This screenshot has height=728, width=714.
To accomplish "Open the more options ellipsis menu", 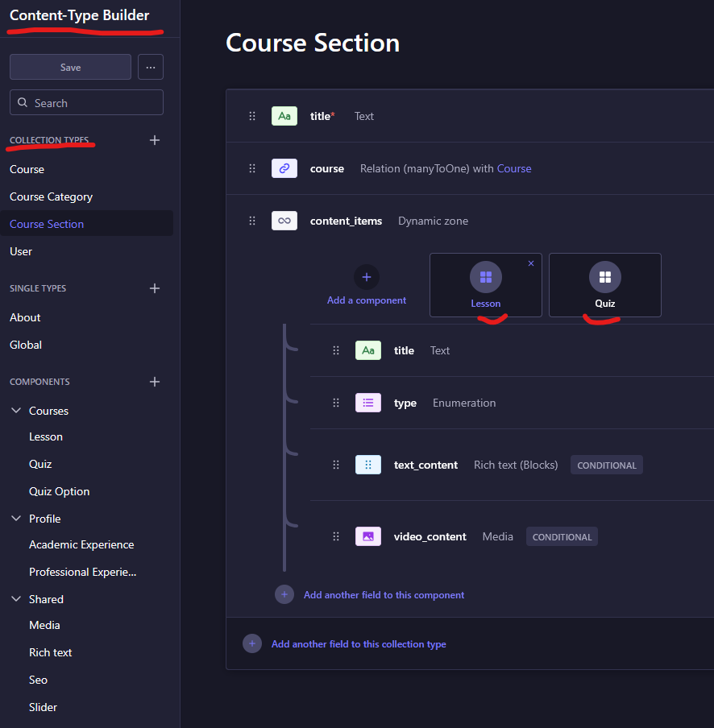I will (151, 67).
